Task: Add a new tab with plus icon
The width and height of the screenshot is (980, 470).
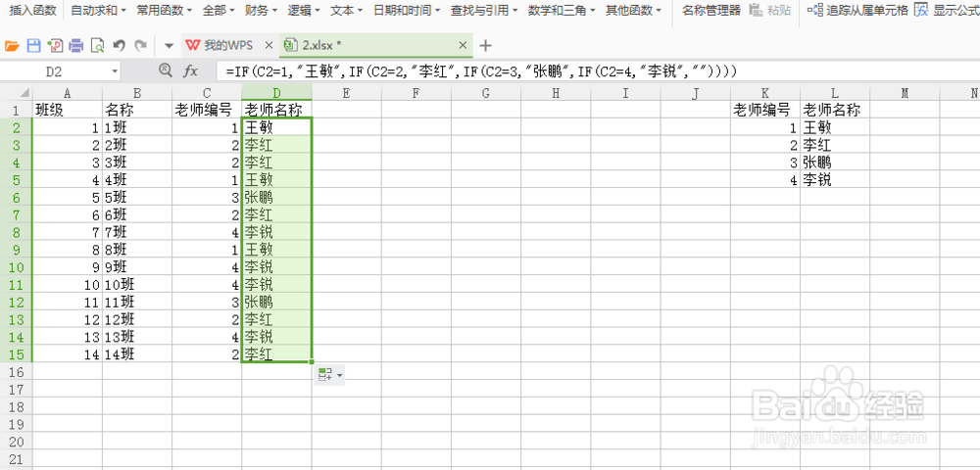Action: [x=485, y=45]
